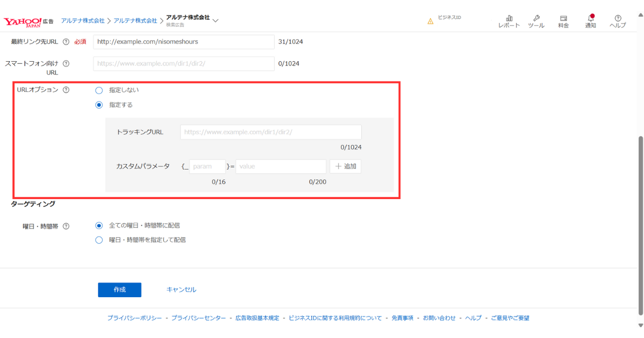Click the 最終リンク先URL input field
644x338 pixels.
[184, 42]
